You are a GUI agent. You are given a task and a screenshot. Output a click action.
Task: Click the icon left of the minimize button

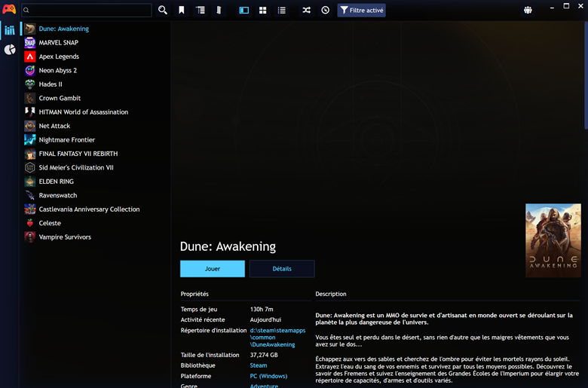pos(528,11)
